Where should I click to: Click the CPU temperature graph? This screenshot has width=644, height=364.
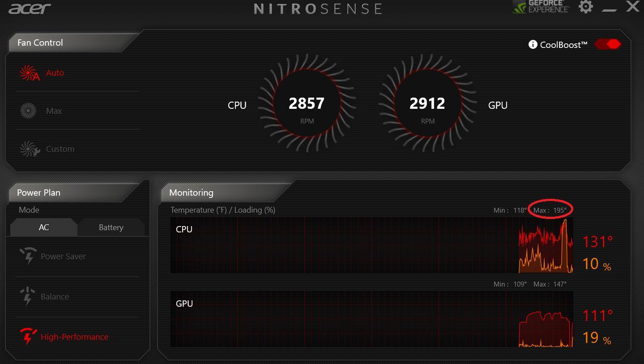coord(371,245)
